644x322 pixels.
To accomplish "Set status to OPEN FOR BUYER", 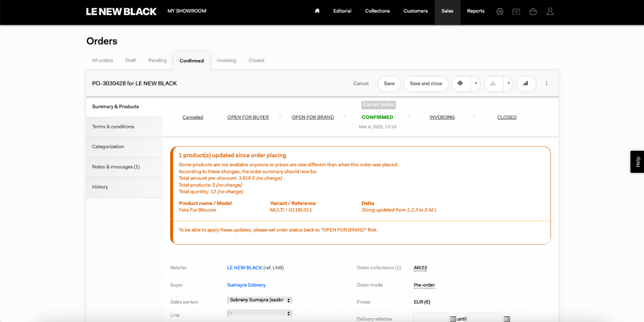I will pyautogui.click(x=248, y=118).
